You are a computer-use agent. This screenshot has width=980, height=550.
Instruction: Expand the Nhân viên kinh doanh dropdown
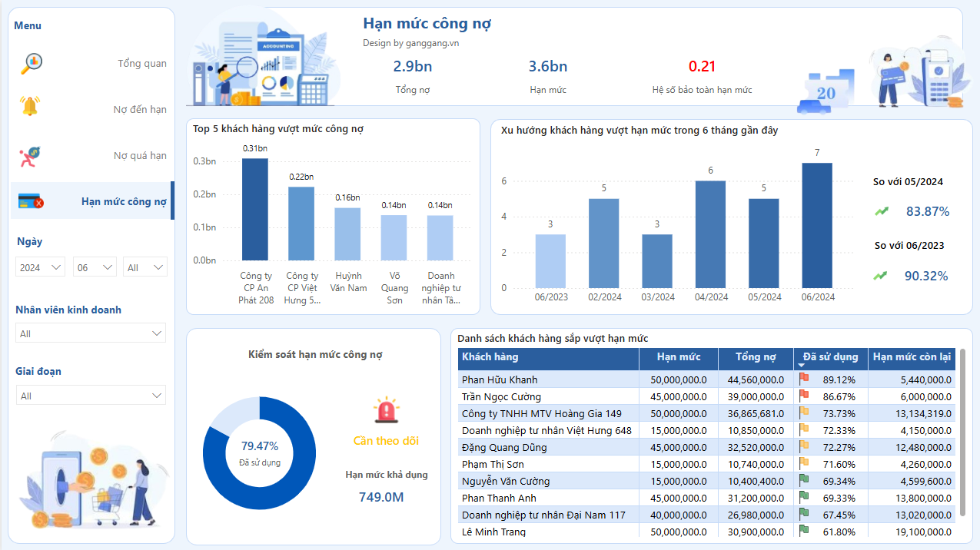point(91,333)
